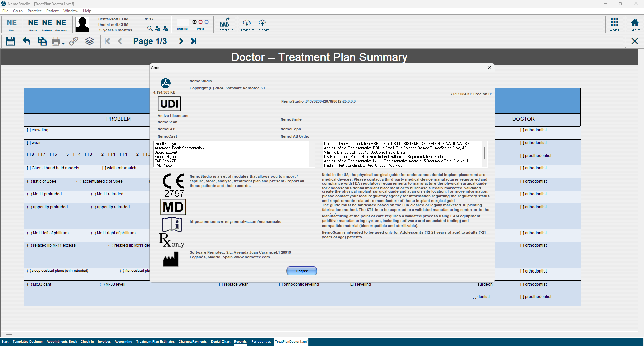Search patients with the magnifier icon
This screenshot has height=346, width=644.
click(x=150, y=29)
